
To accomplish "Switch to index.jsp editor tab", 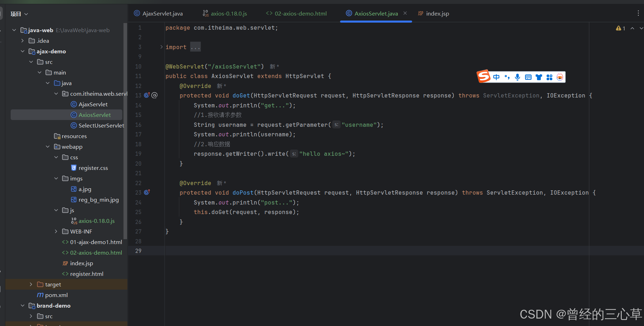I will 434,13.
